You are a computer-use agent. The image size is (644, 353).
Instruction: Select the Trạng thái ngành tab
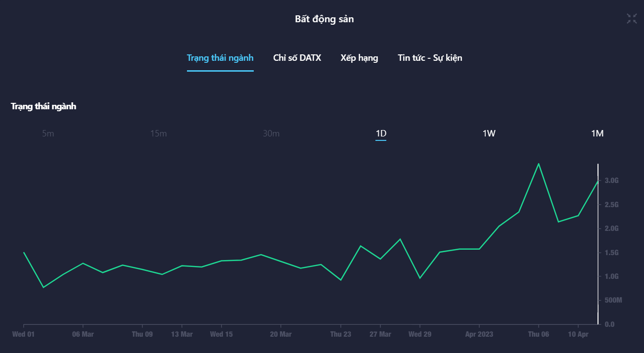pyautogui.click(x=220, y=58)
